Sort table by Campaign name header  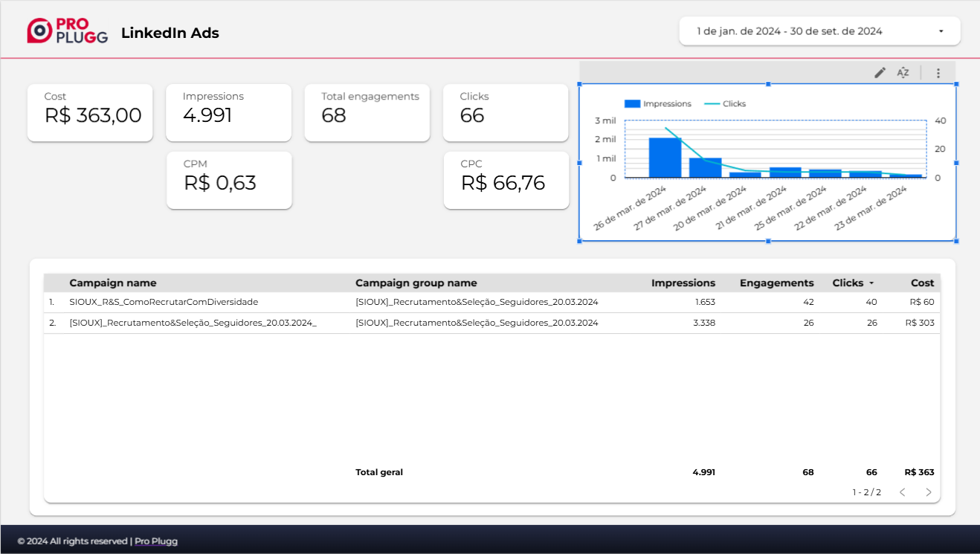click(113, 283)
